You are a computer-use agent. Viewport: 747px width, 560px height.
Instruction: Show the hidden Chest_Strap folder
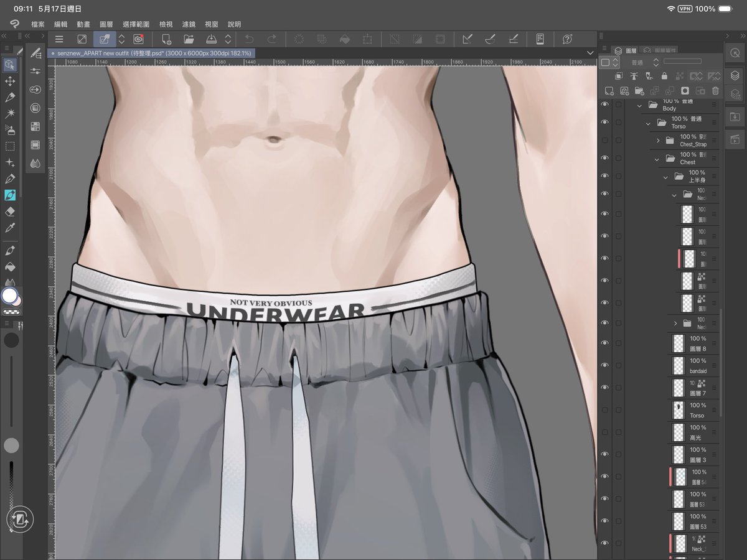coord(604,141)
